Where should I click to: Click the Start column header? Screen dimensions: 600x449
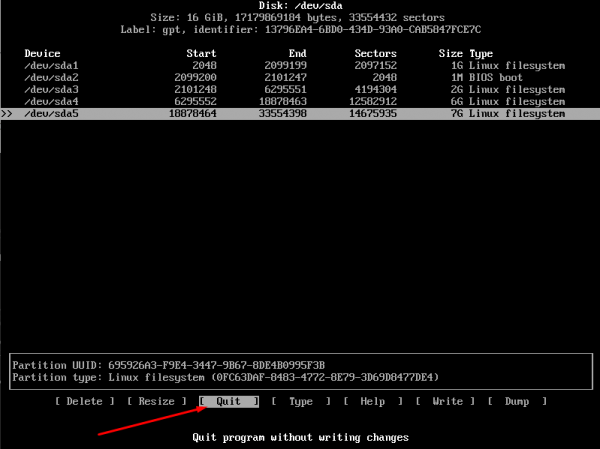201,53
